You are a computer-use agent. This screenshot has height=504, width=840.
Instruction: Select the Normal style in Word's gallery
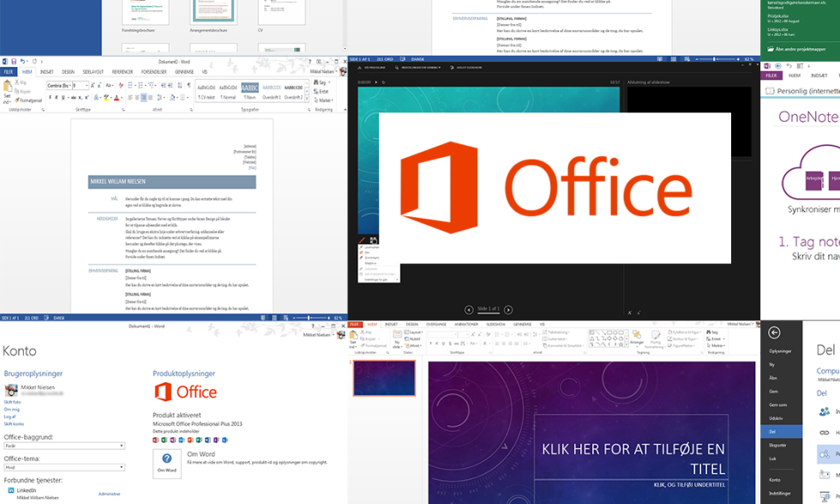click(228, 92)
